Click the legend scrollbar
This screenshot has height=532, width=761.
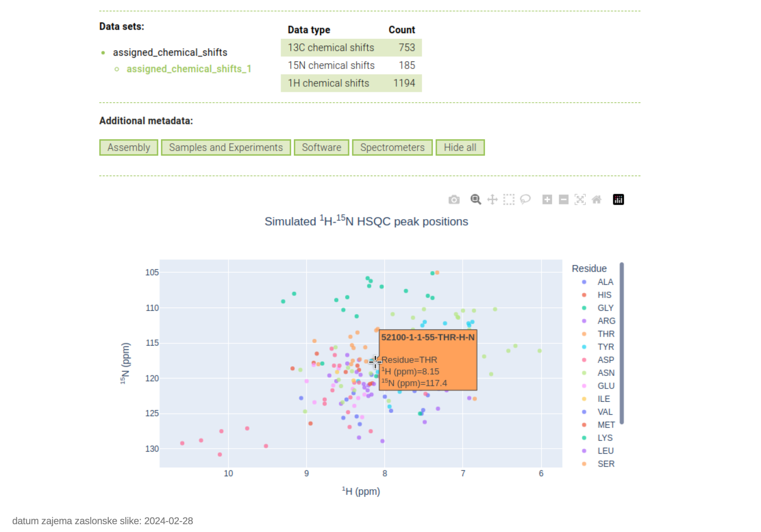tap(622, 343)
